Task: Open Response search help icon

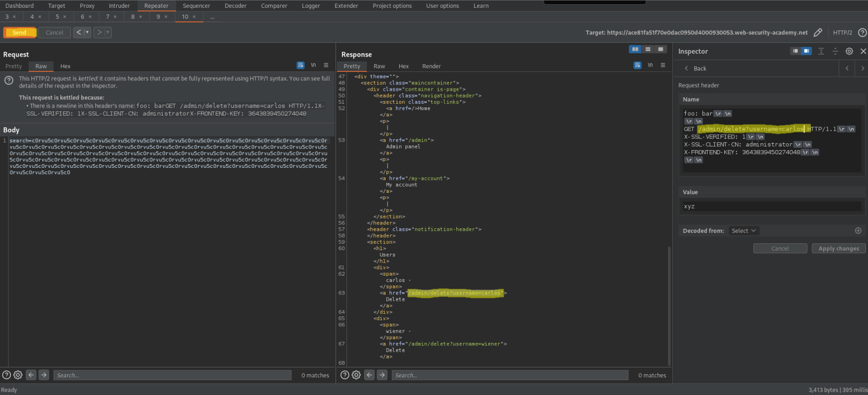Action: click(344, 375)
